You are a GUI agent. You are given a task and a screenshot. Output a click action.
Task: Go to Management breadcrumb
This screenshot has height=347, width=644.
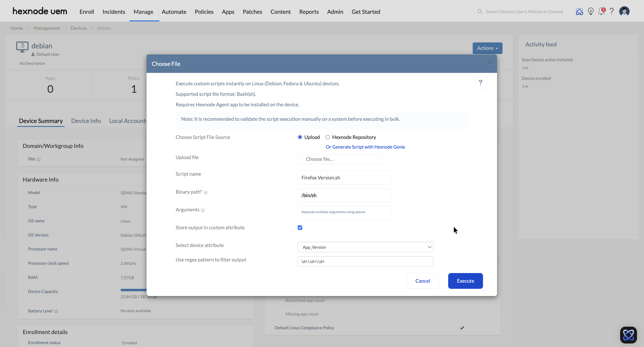(x=46, y=28)
